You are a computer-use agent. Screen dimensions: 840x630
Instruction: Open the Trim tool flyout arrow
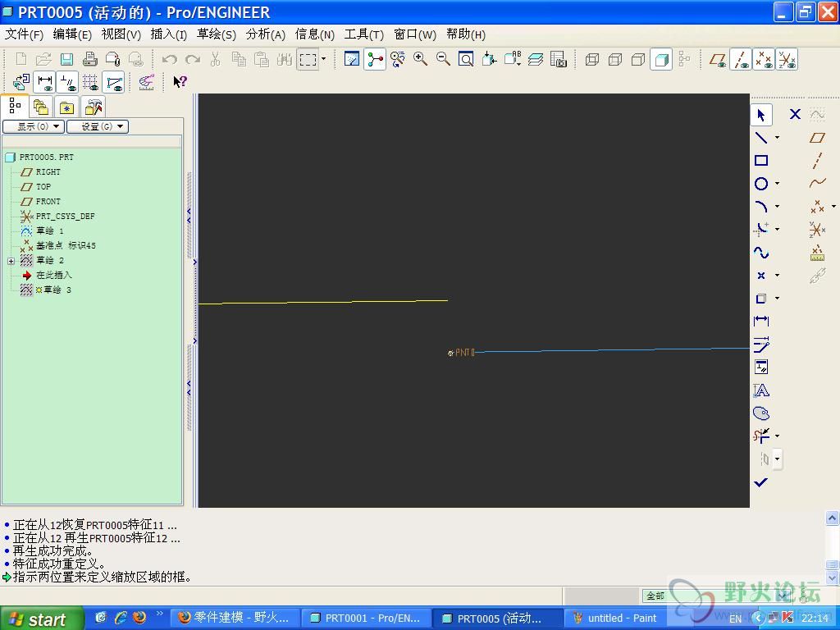[x=778, y=436]
